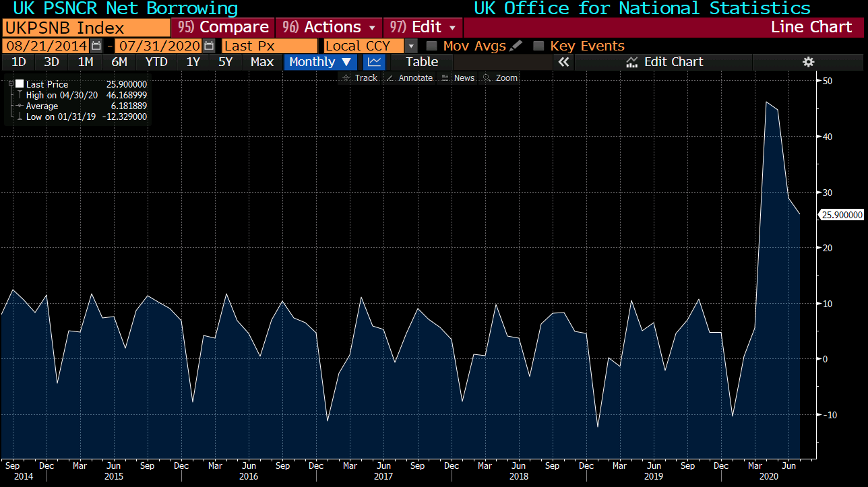Screen dimensions: 868x487
Task: Activate the Track crosshair tool
Action: (x=360, y=78)
